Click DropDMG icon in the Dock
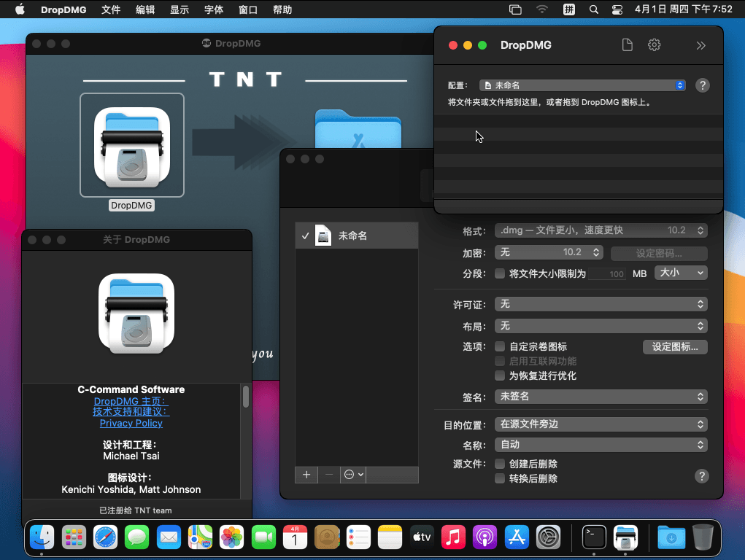The height and width of the screenshot is (560, 745). [x=625, y=537]
